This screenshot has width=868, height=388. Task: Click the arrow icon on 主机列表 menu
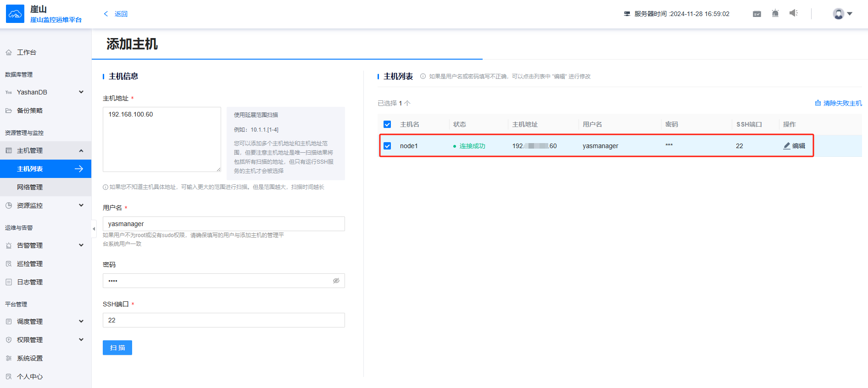79,169
